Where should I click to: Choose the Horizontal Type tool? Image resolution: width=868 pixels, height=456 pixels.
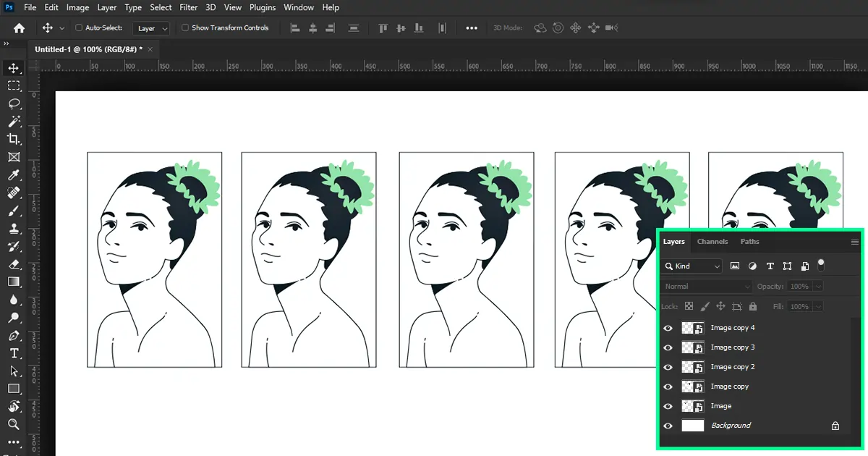pos(14,353)
